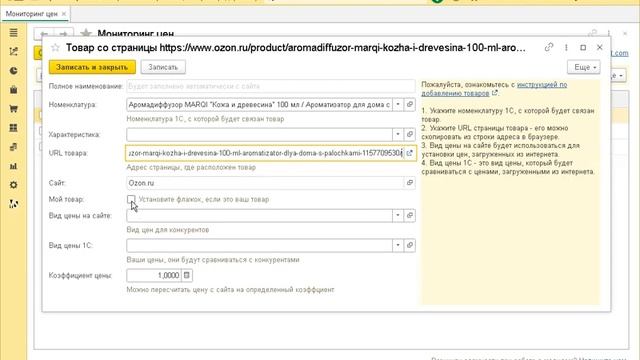Enable the Мой товар checkbox
Screen dimensions: 640x360
(131, 199)
